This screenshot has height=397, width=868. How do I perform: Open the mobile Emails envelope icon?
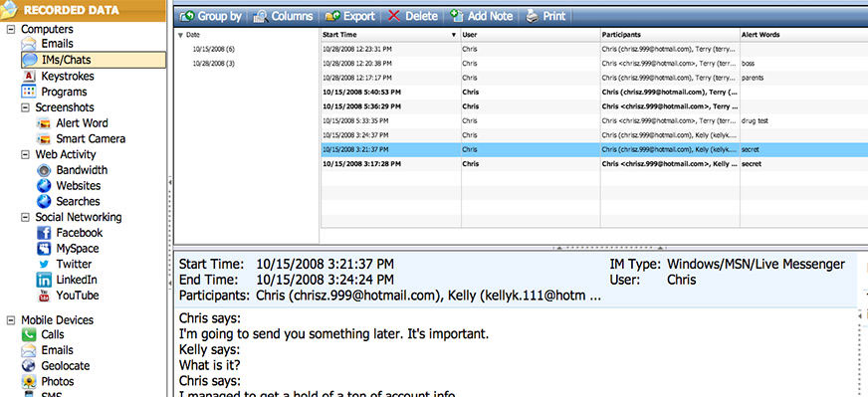pos(29,350)
